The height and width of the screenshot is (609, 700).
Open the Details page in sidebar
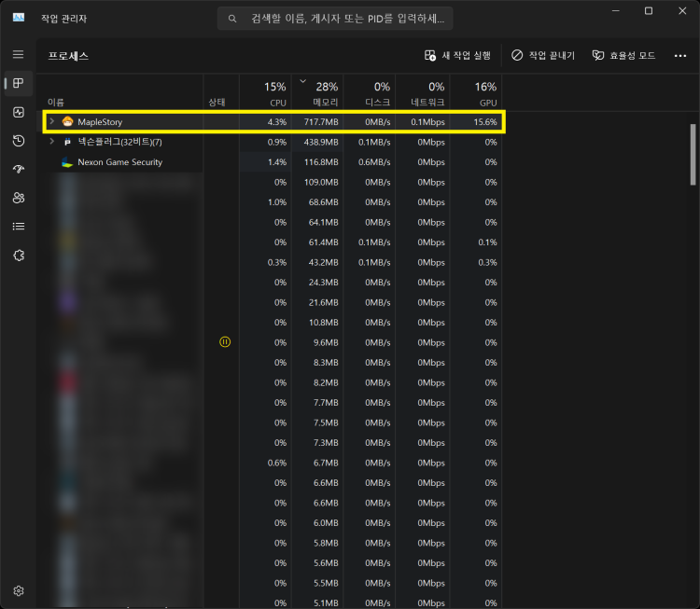[19, 227]
